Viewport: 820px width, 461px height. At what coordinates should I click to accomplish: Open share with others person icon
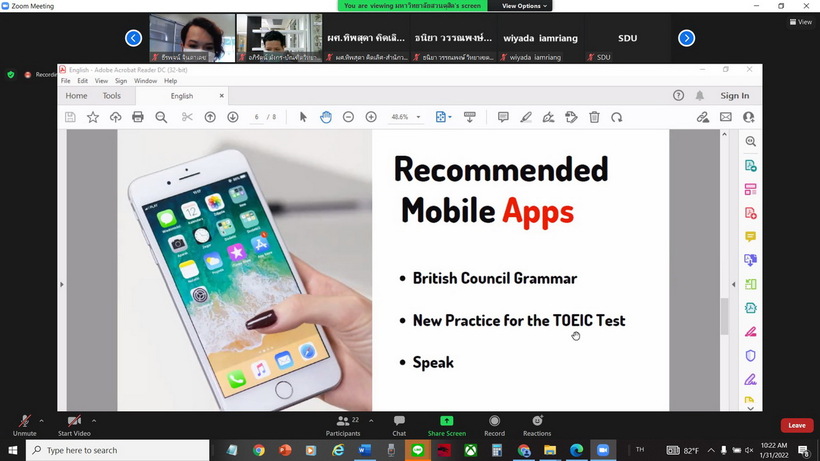pos(748,117)
